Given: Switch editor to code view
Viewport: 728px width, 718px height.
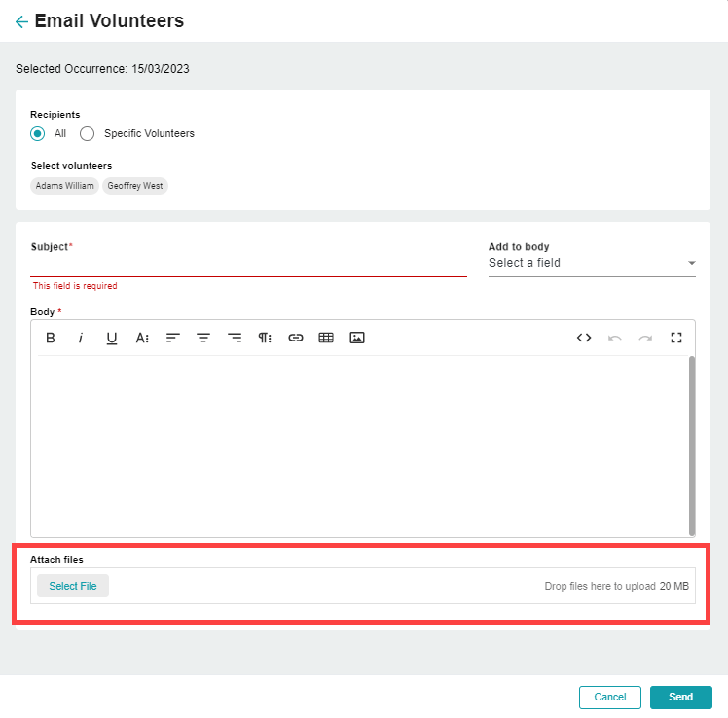Looking at the screenshot, I should click(x=584, y=338).
